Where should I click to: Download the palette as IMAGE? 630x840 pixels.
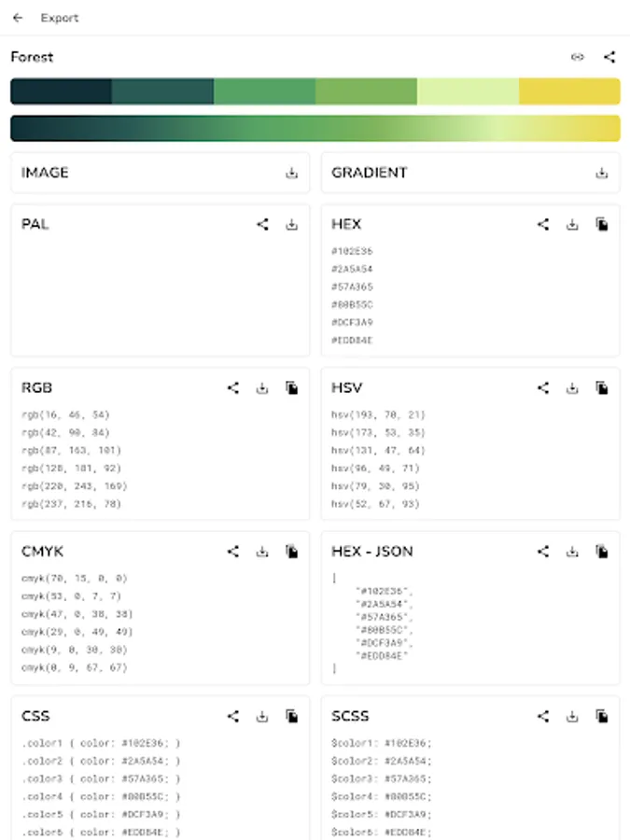(292, 173)
